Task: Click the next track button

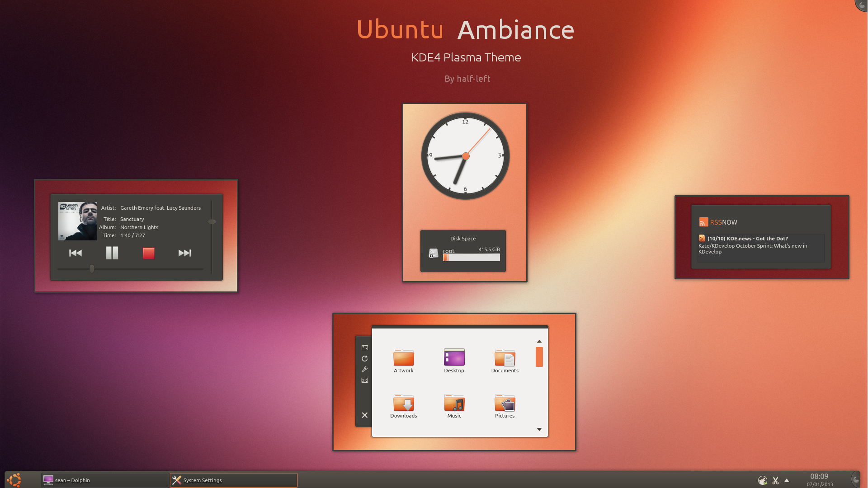Action: tap(185, 253)
